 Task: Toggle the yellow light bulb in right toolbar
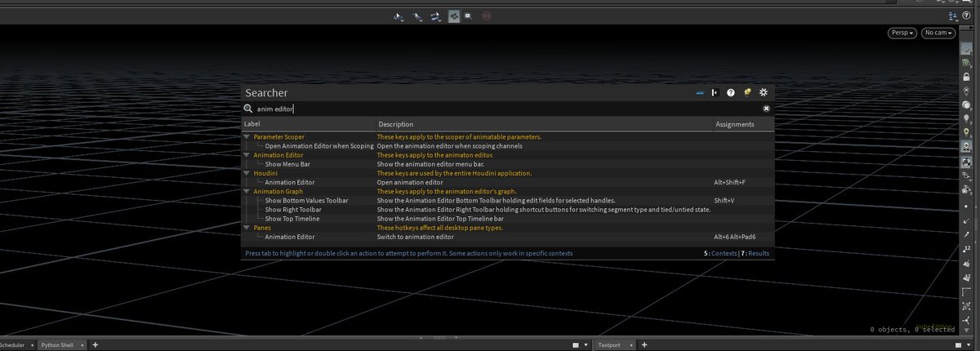[x=967, y=132]
